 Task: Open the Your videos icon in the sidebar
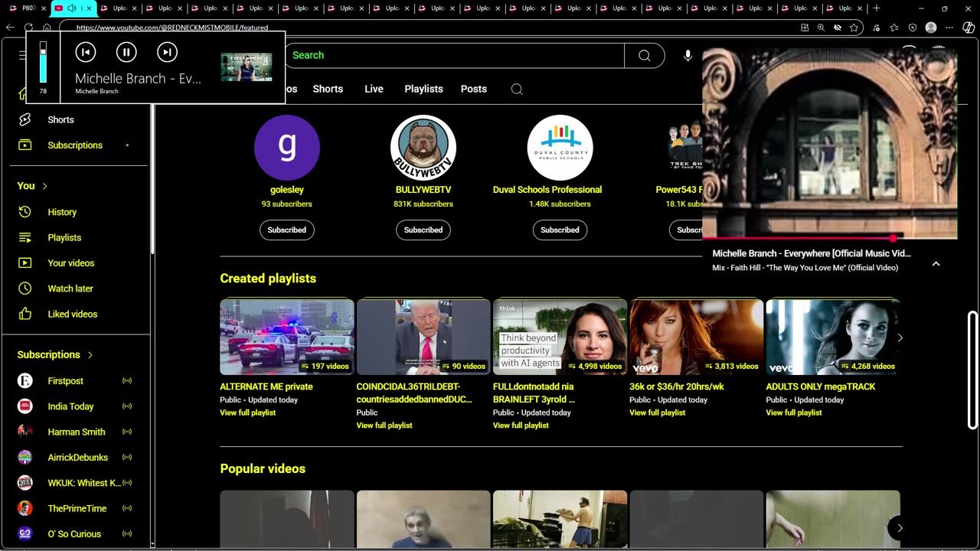pyautogui.click(x=25, y=262)
